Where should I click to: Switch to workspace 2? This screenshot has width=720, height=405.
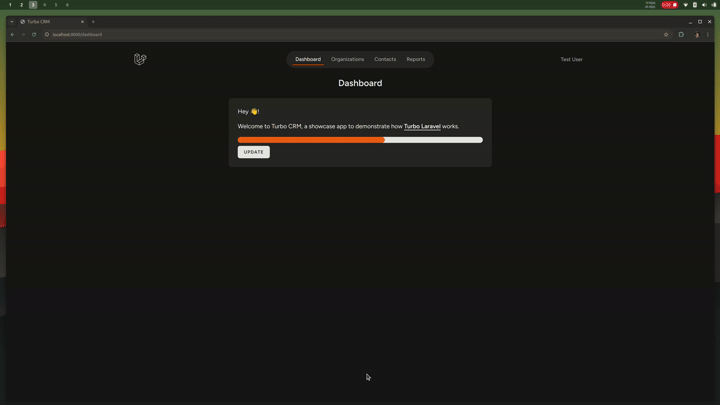tap(22, 5)
